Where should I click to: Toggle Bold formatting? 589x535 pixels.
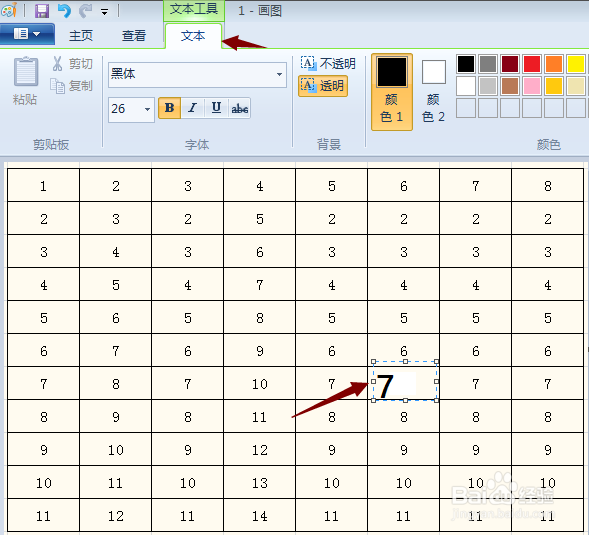pyautogui.click(x=169, y=108)
